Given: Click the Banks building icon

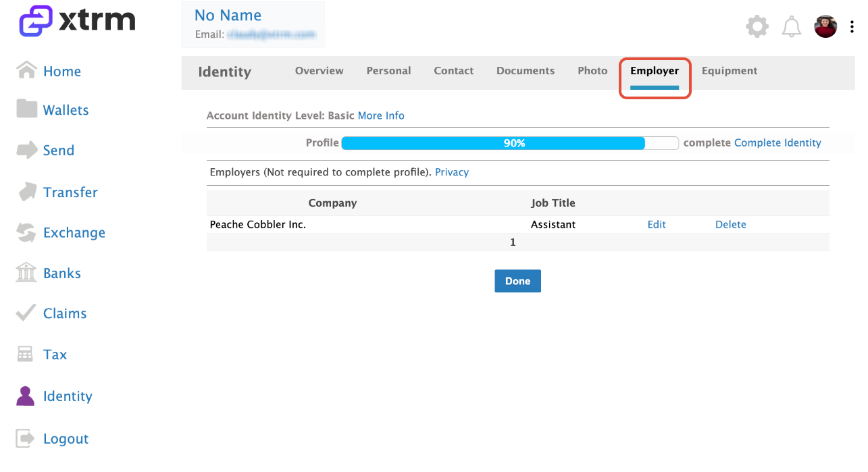Looking at the screenshot, I should click(x=26, y=273).
